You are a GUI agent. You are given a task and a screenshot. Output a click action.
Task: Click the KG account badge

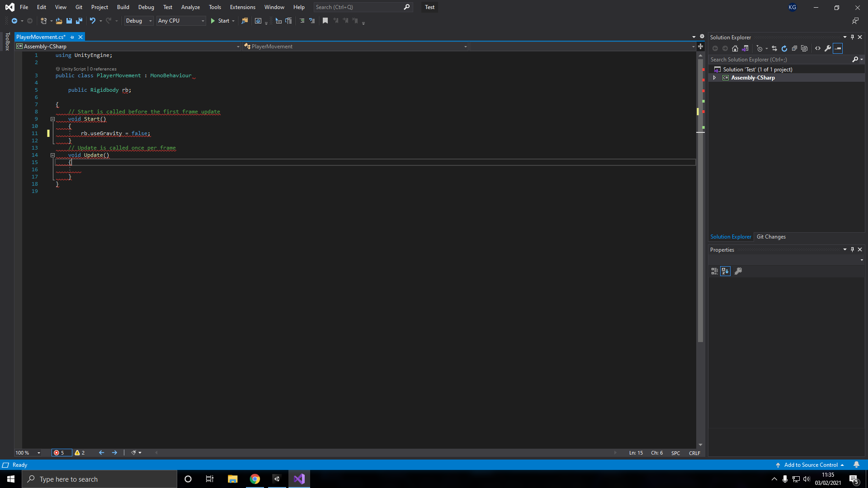792,7
